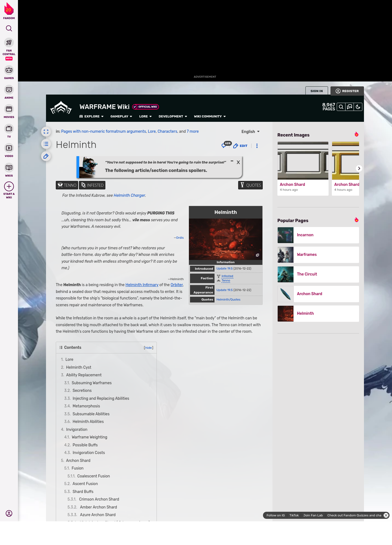This screenshot has height=545, width=392.
Task: Click the Register button
Action: (x=347, y=91)
